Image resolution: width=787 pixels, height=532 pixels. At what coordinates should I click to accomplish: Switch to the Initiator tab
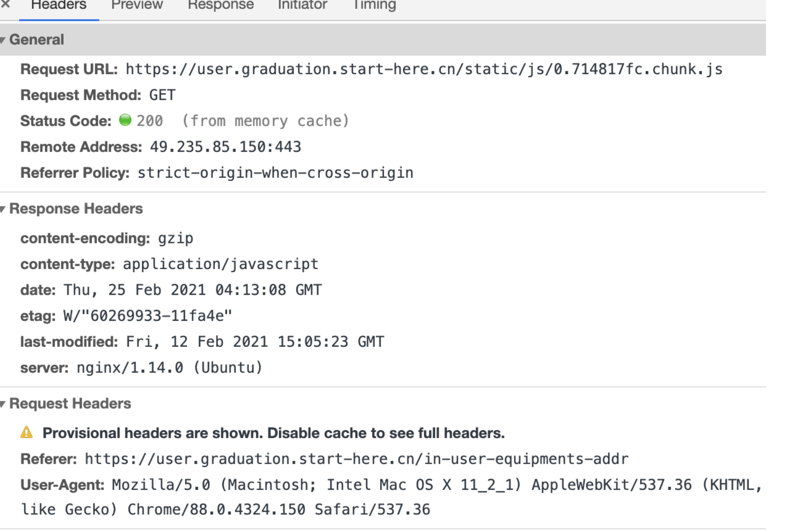(x=302, y=6)
